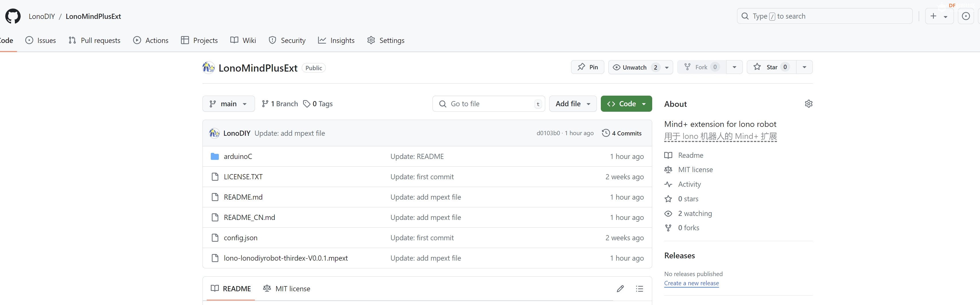The width and height of the screenshot is (980, 305).
Task: Switch to the Issues tab
Action: 41,40
